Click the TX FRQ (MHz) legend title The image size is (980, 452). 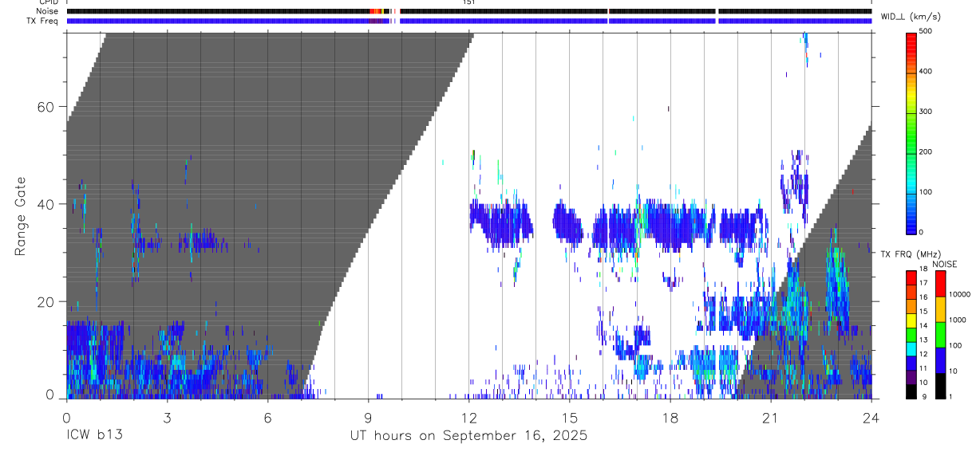point(911,254)
